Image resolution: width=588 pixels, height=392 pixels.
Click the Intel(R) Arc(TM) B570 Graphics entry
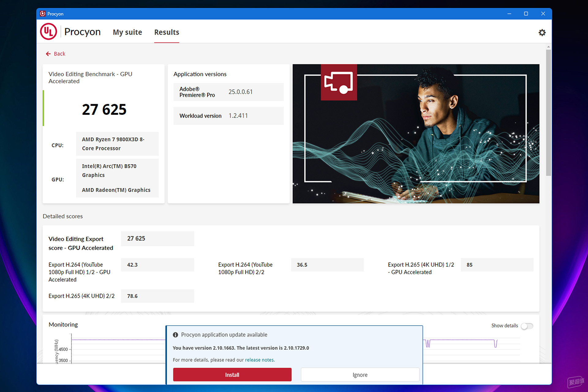[x=109, y=171]
